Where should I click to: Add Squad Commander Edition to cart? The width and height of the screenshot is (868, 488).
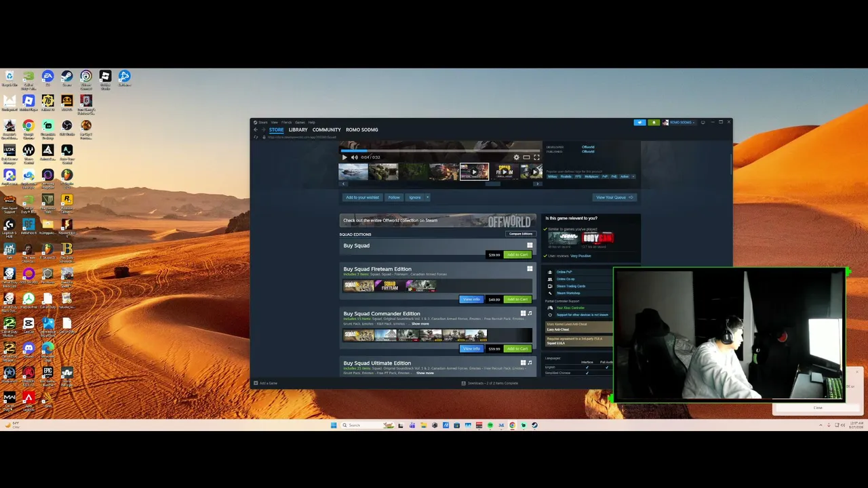(x=517, y=349)
